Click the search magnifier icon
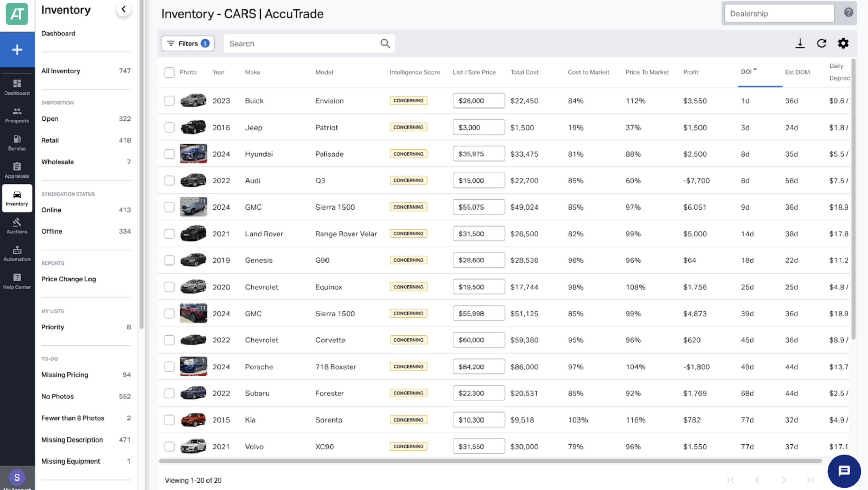Image resolution: width=868 pixels, height=490 pixels. coord(385,43)
